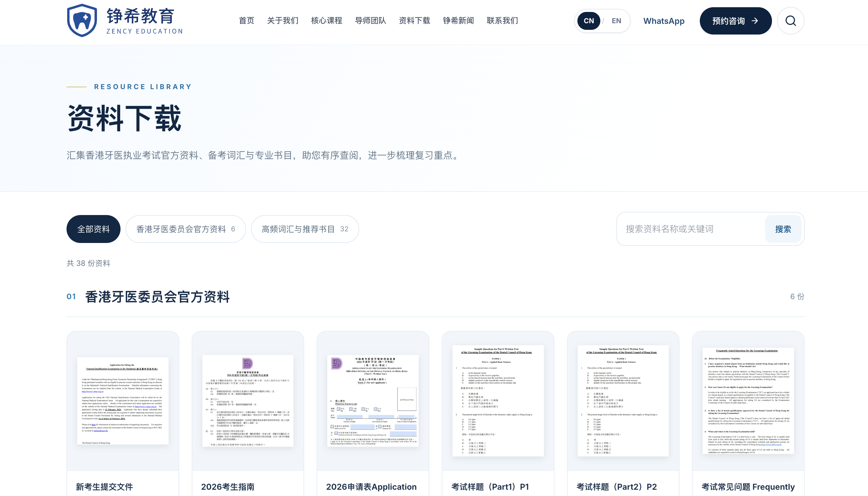868x496 pixels.
Task: Open 核心课程 navigation item
Action: [327, 21]
